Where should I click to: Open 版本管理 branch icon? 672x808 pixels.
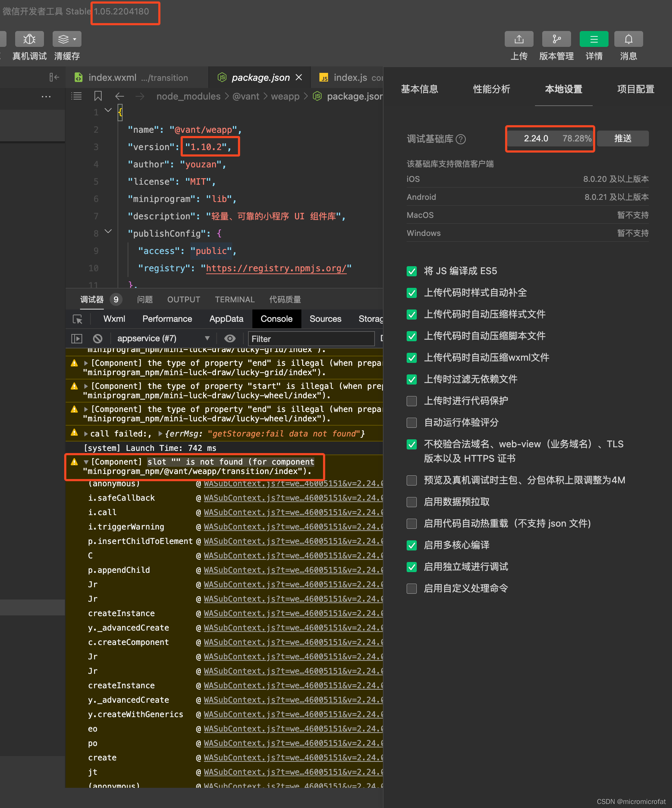[556, 39]
